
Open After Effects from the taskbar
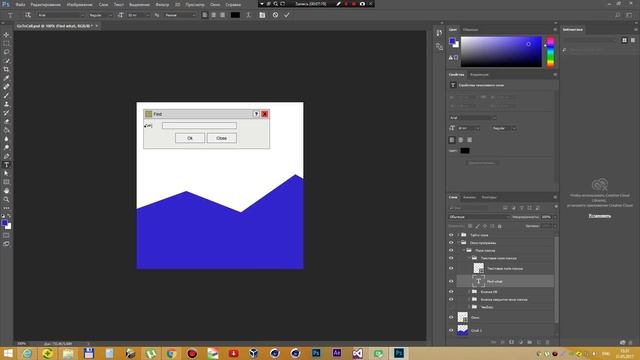[x=337, y=353]
